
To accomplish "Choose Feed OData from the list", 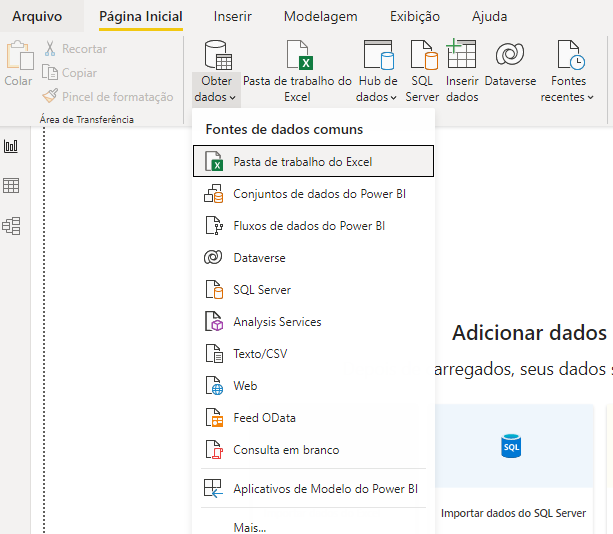I will 313,418.
